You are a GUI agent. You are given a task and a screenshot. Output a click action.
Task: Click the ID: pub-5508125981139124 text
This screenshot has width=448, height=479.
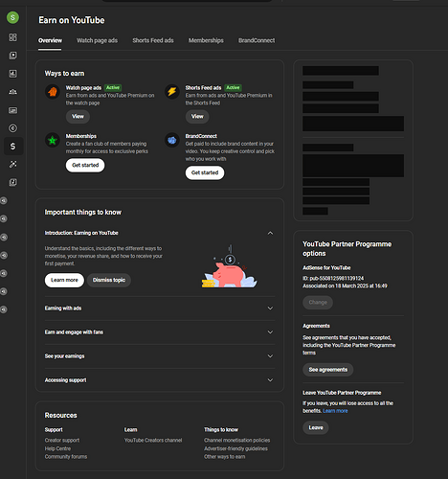coord(333,279)
